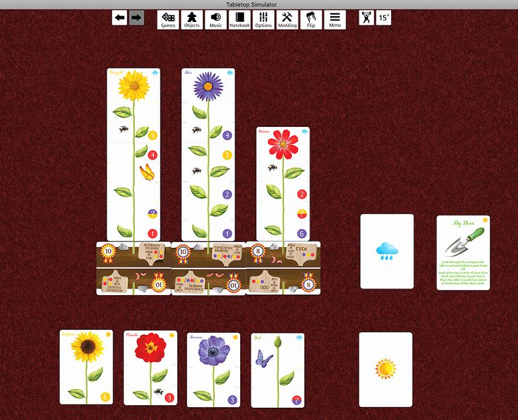Click the red 4 circle on Marigold stem
518x420 pixels.
[152, 155]
